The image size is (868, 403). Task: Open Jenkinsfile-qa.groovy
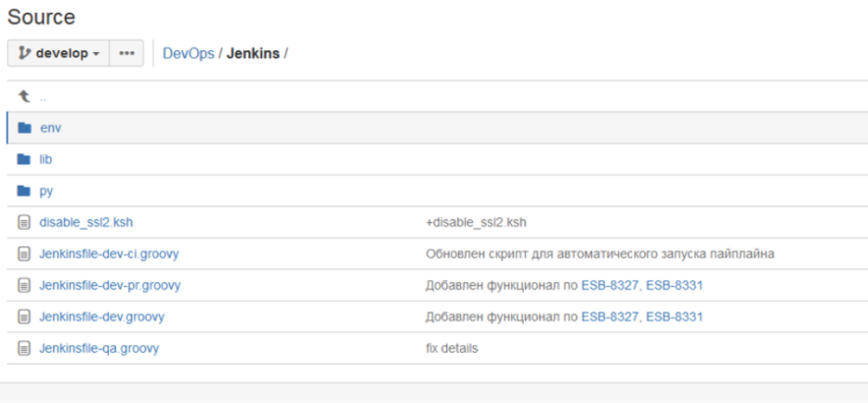[x=99, y=349]
